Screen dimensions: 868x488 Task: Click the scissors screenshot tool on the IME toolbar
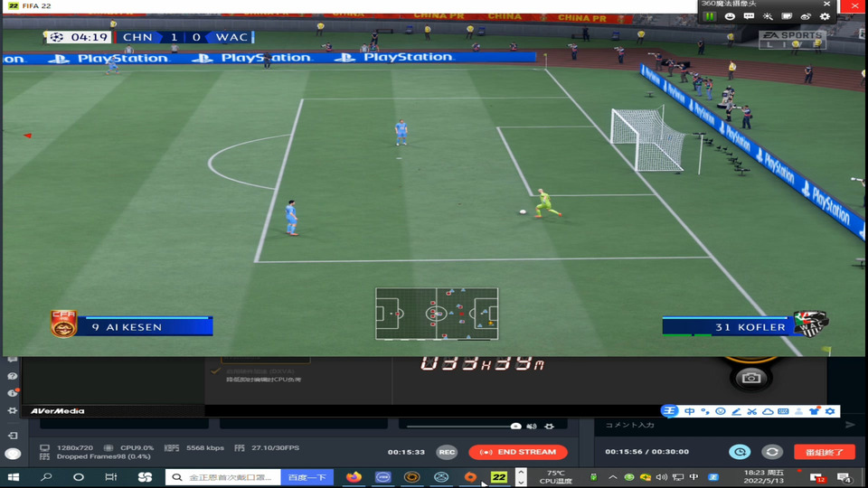pos(751,411)
